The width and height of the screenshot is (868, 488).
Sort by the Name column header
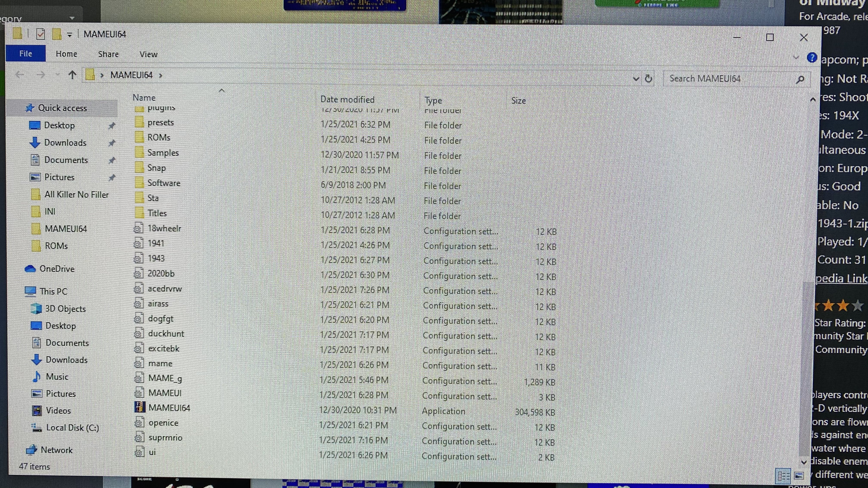[x=144, y=98]
